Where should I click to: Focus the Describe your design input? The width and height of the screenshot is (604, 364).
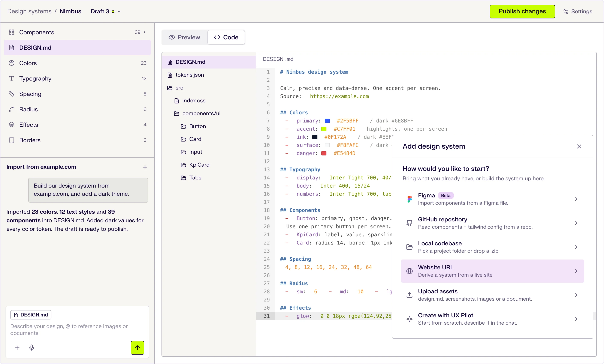[77, 330]
